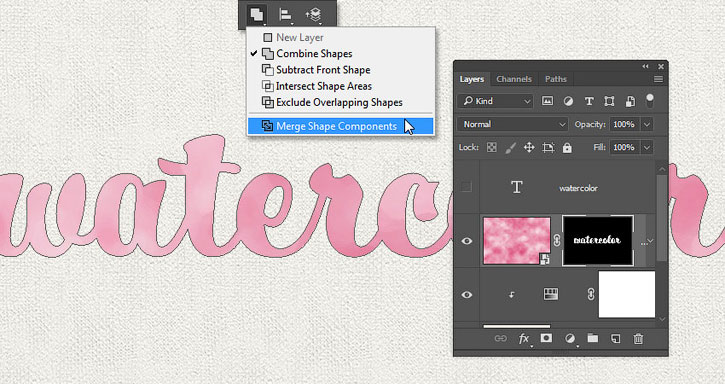Open the Path Arrangement icon
This screenshot has width=725, height=384.
(x=313, y=14)
